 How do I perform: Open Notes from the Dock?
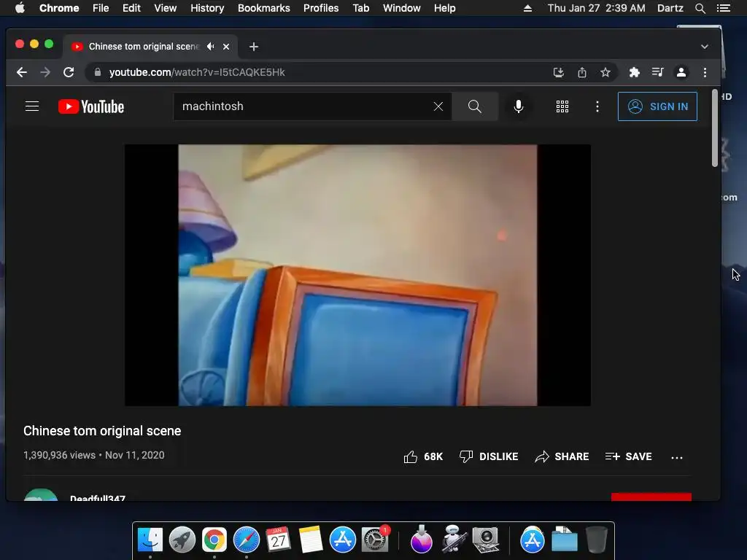tap(311, 540)
